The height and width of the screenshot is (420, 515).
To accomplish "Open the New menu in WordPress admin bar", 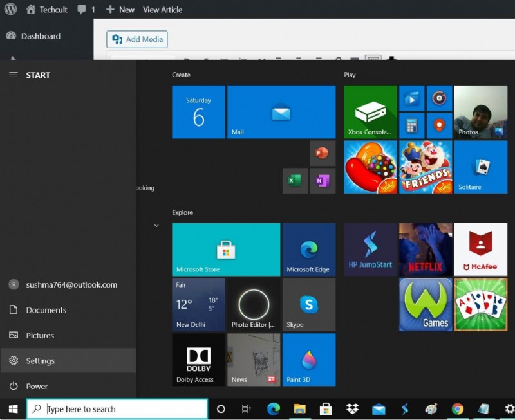I will click(120, 10).
